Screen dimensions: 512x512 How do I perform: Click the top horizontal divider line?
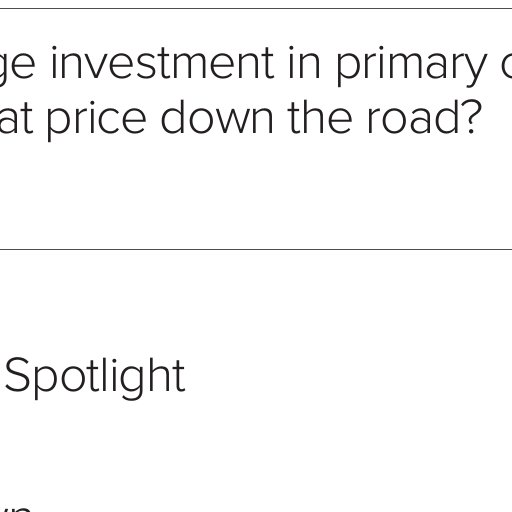tap(256, 8)
